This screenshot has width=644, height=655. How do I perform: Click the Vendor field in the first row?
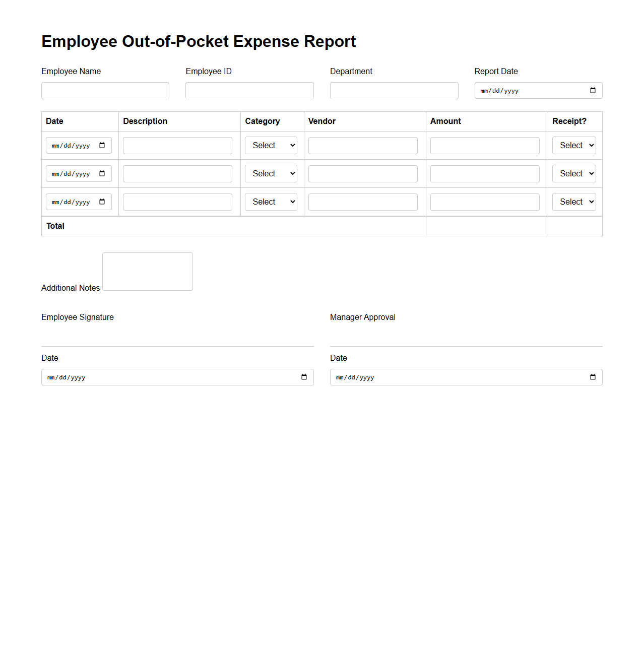point(362,145)
